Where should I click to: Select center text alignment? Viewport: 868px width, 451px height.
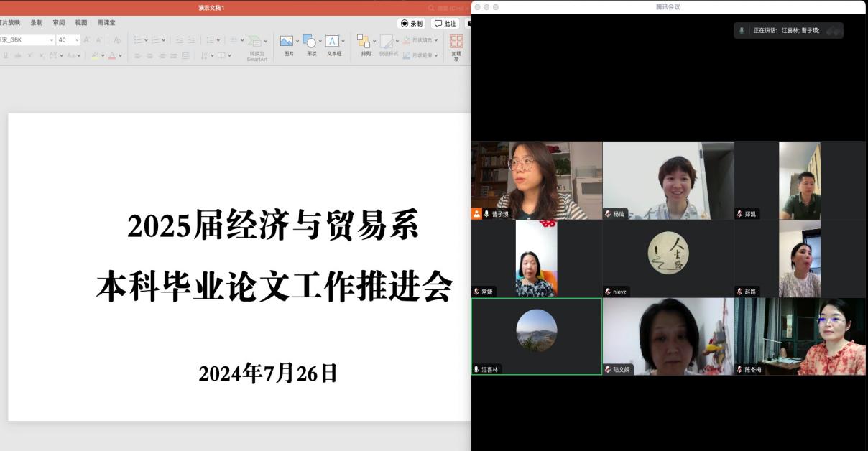149,55
